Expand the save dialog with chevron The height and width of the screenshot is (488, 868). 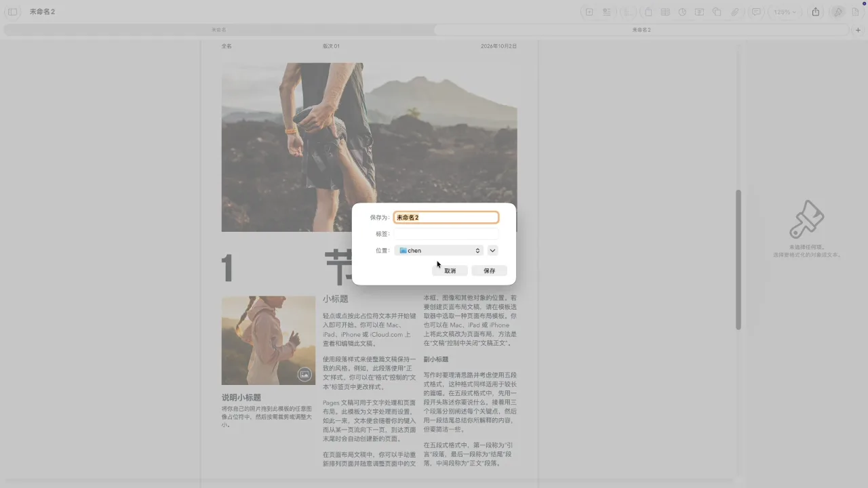click(x=492, y=250)
